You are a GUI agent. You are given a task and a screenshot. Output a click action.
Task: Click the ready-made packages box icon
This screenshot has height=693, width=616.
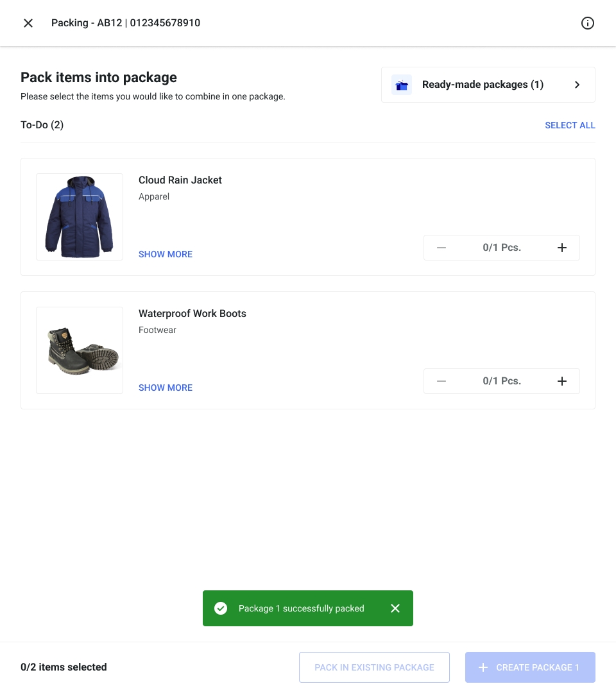(x=402, y=85)
